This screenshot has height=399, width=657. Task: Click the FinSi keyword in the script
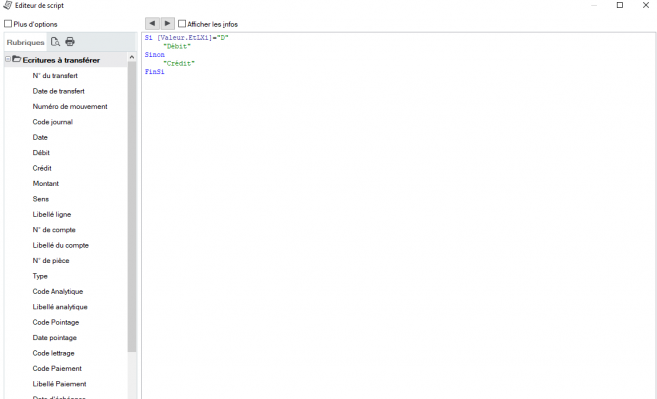tap(155, 72)
